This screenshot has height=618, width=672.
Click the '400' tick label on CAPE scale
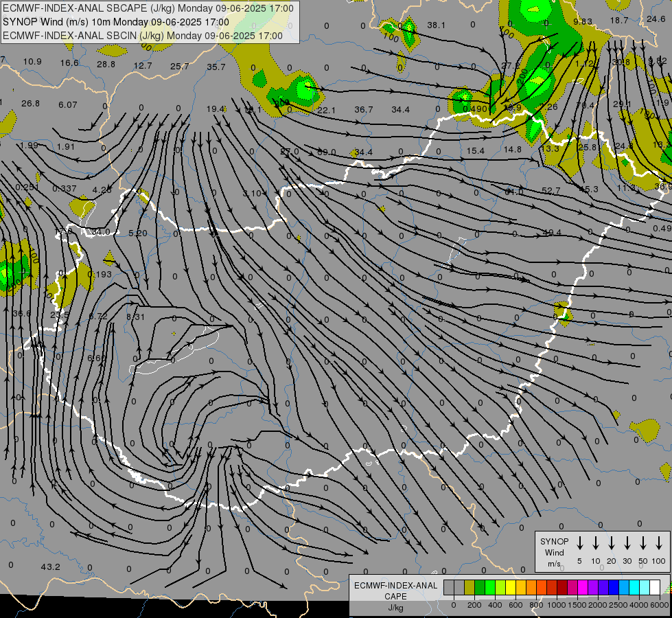click(x=495, y=605)
